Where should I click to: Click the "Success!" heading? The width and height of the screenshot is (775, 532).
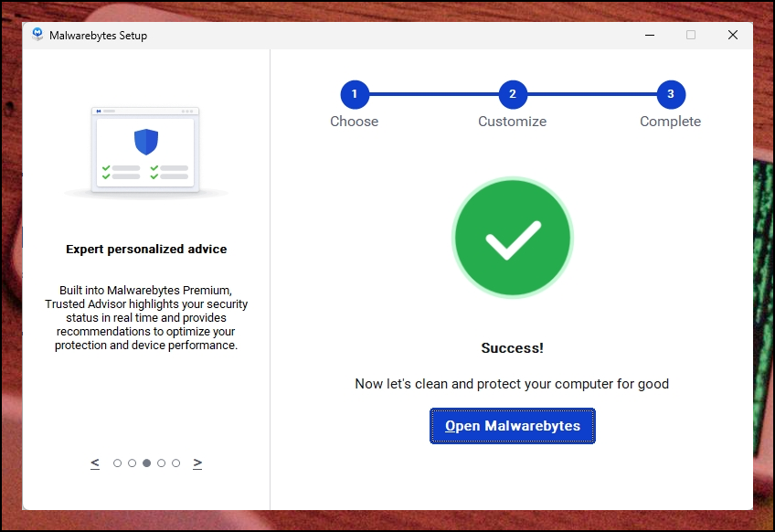pos(513,348)
